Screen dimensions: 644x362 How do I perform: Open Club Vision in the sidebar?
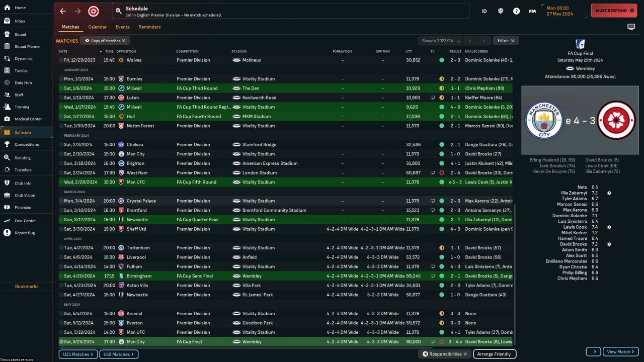(27, 195)
